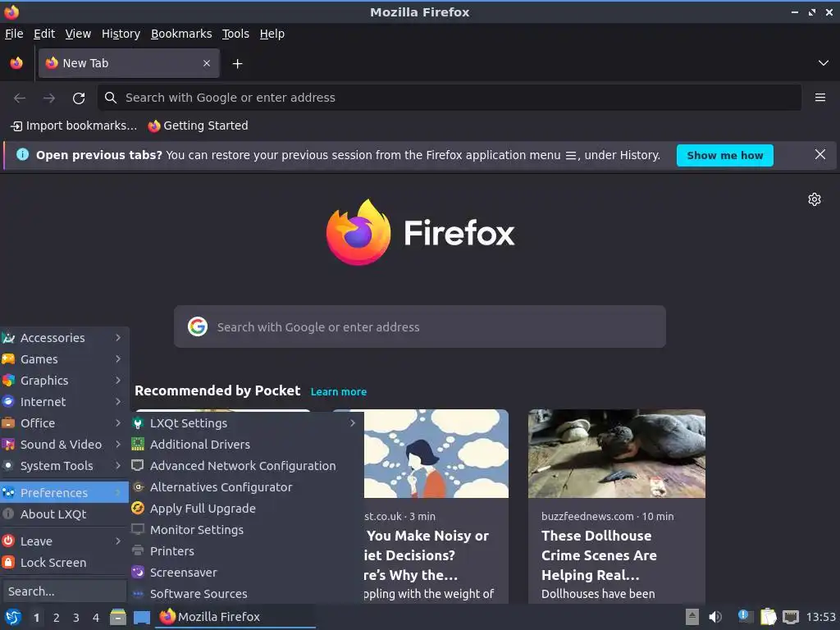Switch to desktop 2
The width and height of the screenshot is (840, 630).
(57, 618)
